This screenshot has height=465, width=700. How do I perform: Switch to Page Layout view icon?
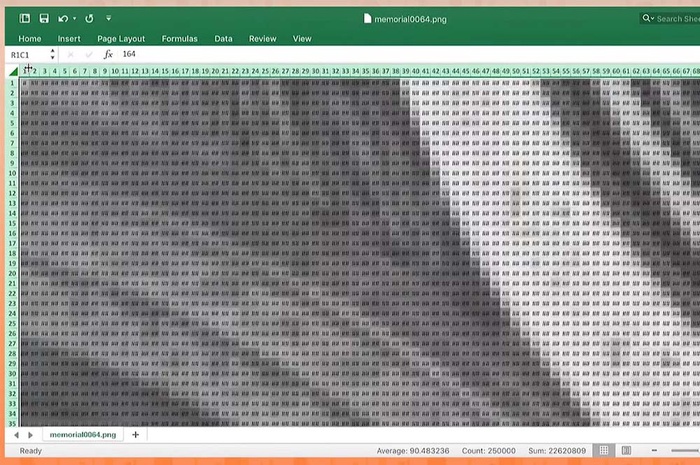(x=626, y=450)
